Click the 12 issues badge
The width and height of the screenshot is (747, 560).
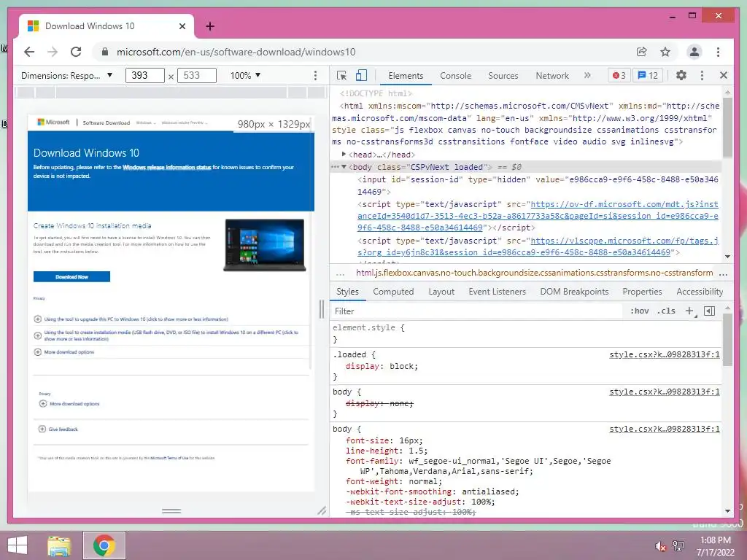648,75
